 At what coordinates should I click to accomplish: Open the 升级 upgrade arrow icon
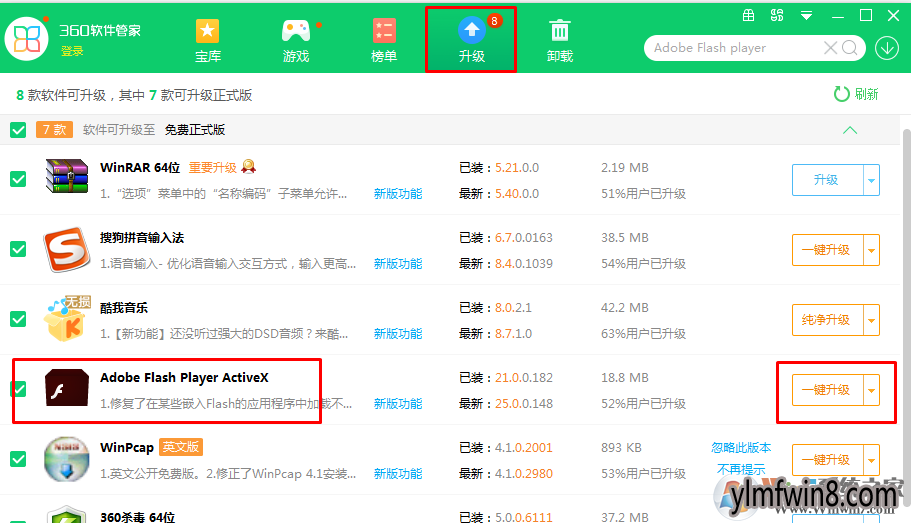472,30
